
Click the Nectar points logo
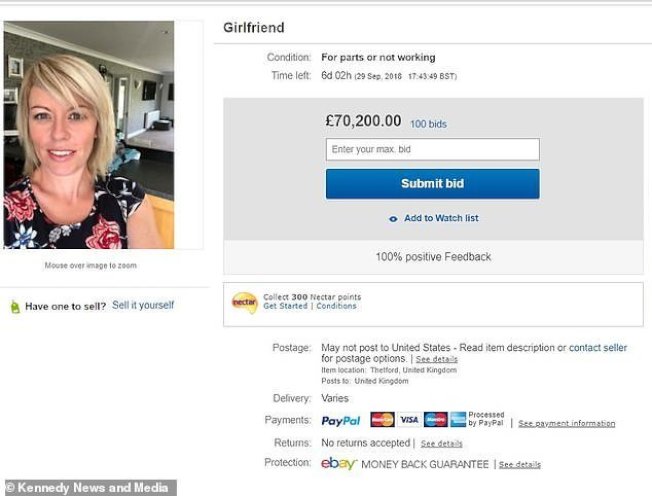click(x=244, y=302)
